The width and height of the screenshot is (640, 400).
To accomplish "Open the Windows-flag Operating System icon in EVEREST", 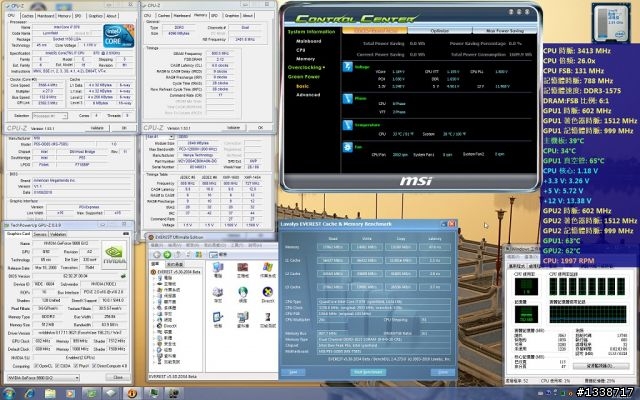I will pos(268,268).
